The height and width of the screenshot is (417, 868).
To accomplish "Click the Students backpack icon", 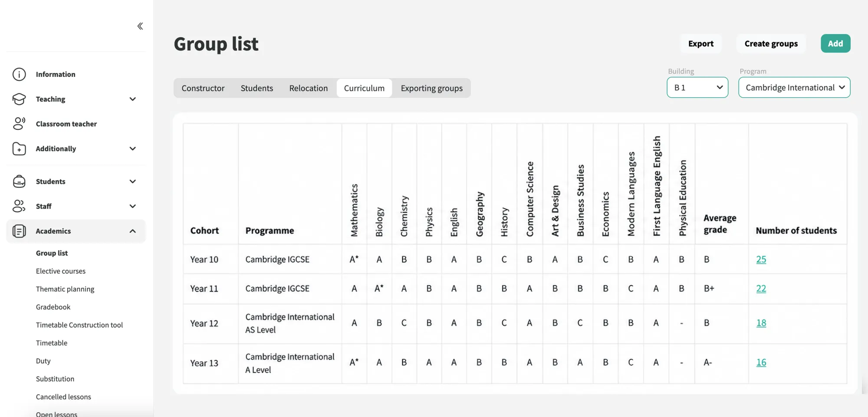I will 19,181.
